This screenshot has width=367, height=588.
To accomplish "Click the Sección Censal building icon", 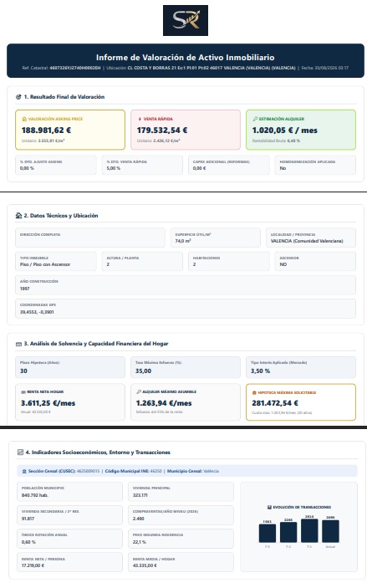I will click(x=24, y=471).
